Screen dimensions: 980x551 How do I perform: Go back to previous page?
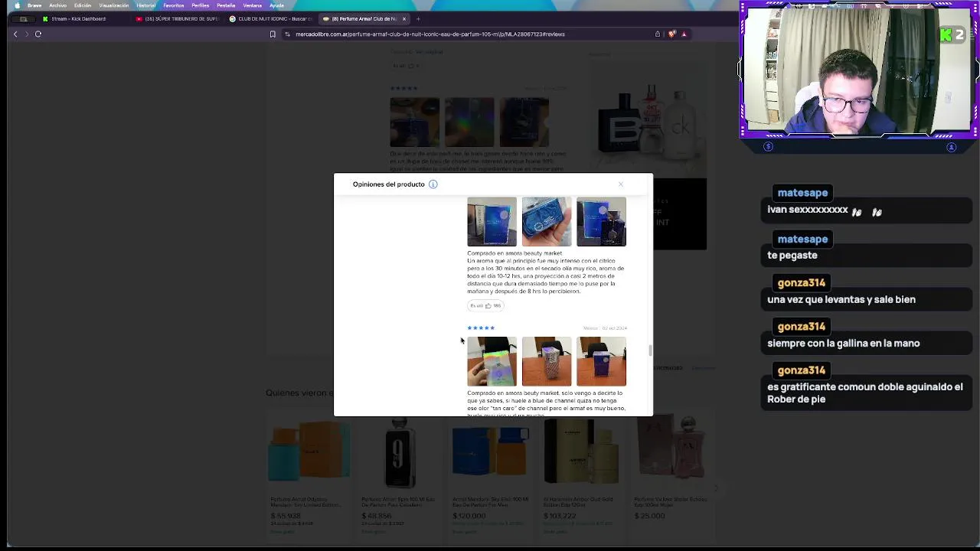coord(15,34)
